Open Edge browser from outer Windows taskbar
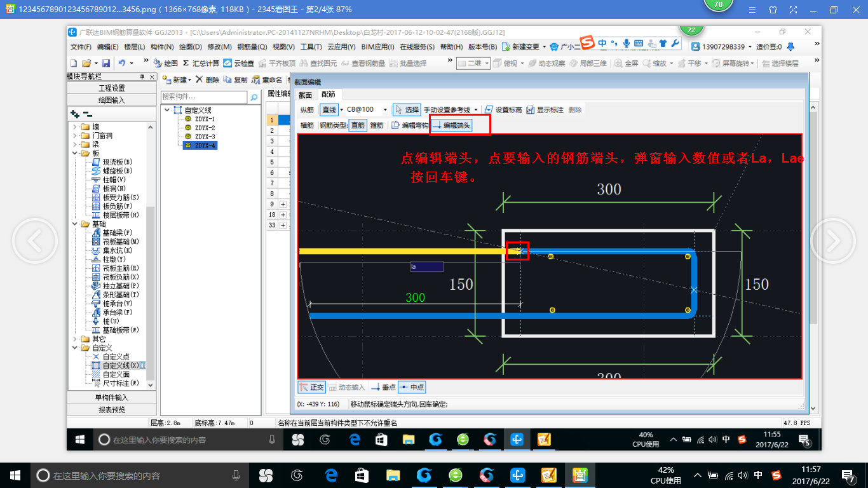The width and height of the screenshot is (868, 488). tap(331, 475)
